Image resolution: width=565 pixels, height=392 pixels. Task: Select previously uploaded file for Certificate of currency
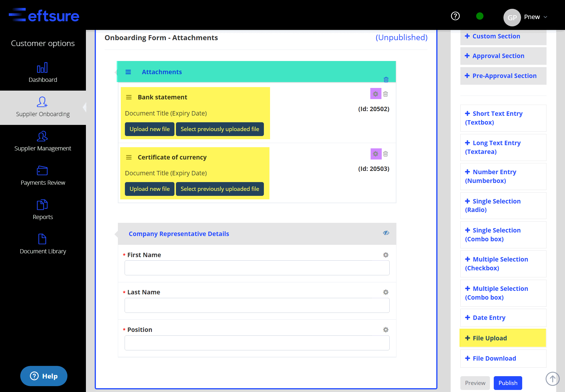(x=220, y=189)
